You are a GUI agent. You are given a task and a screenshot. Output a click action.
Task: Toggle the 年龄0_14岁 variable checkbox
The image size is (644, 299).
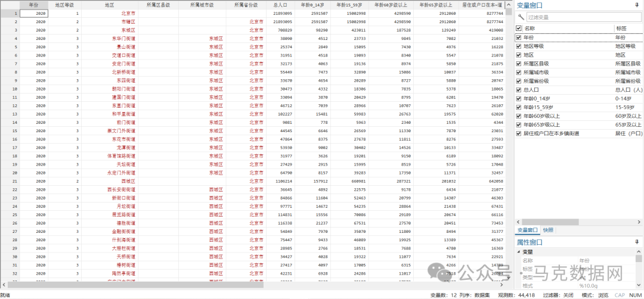(519, 98)
